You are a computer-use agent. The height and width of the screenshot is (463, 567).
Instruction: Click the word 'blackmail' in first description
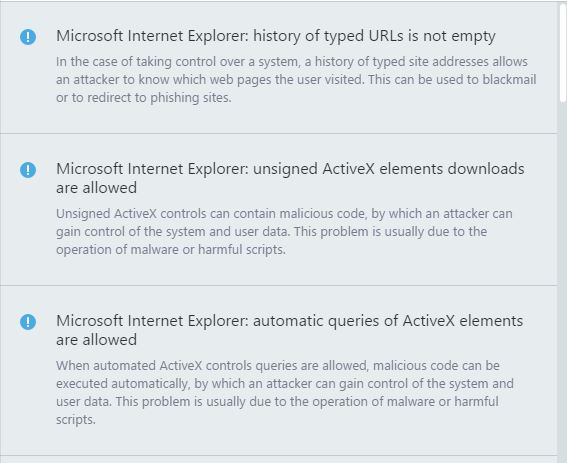pyautogui.click(x=509, y=80)
